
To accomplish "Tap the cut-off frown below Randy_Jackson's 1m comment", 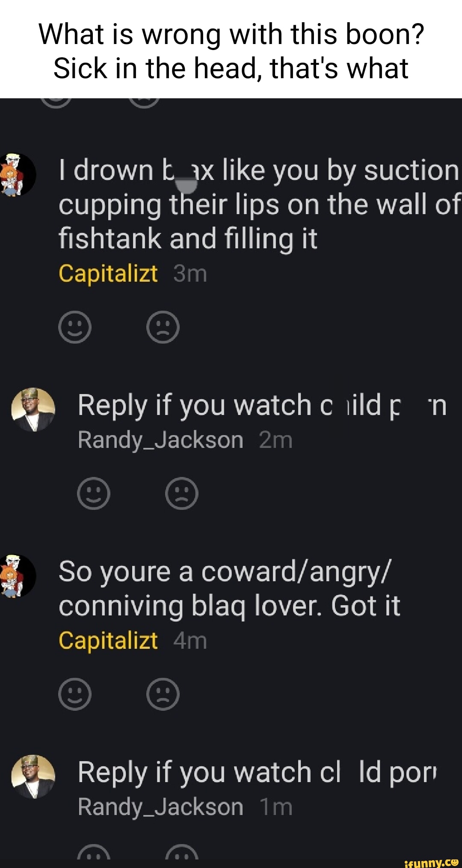I will [182, 852].
